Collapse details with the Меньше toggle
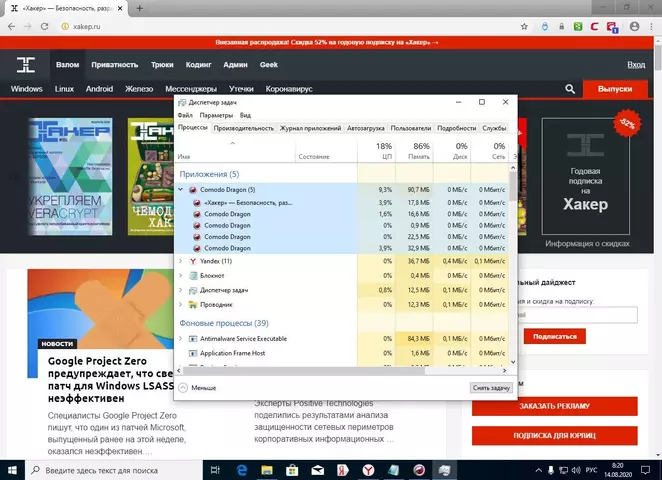 point(197,388)
